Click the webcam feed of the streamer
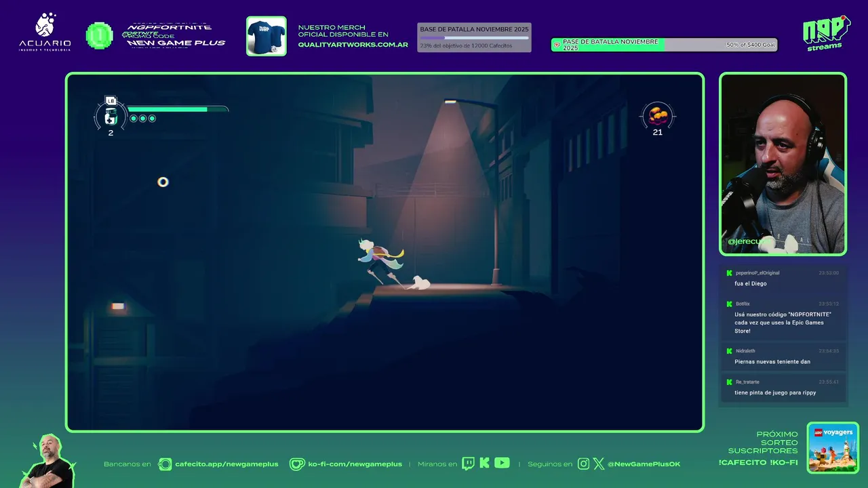The image size is (868, 488). [x=783, y=164]
